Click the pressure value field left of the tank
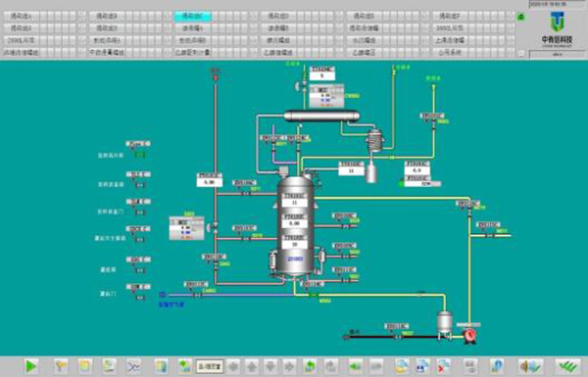 (x=210, y=182)
